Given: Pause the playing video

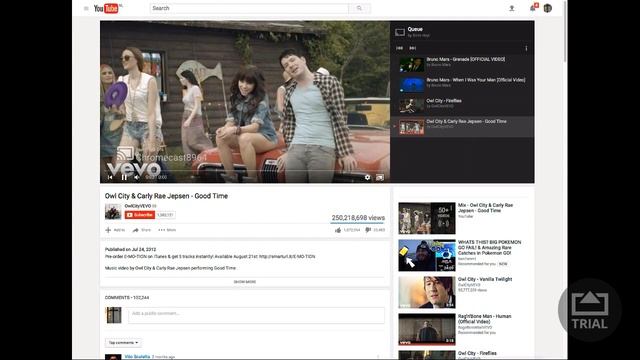Looking at the screenshot, I should coord(124,177).
